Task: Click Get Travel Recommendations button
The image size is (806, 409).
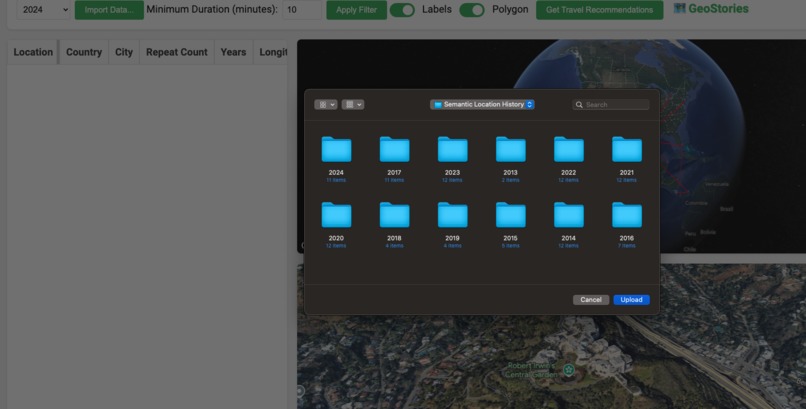Action: 599,10
